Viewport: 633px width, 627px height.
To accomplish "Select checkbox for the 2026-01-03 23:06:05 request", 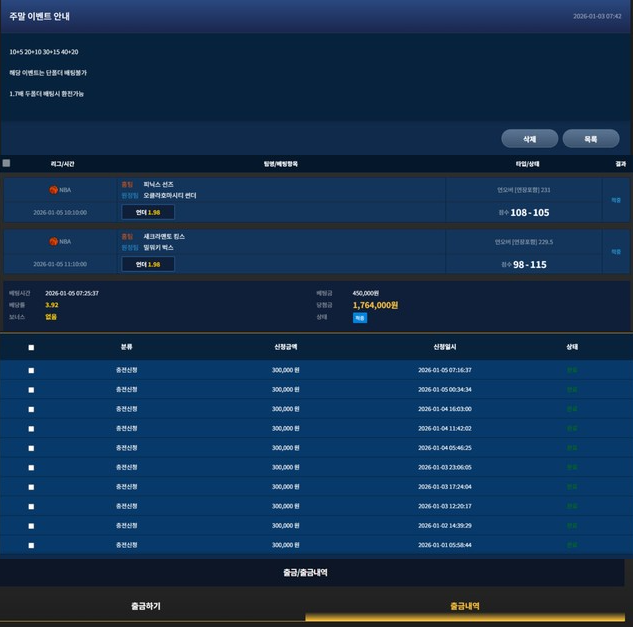I will 31,467.
